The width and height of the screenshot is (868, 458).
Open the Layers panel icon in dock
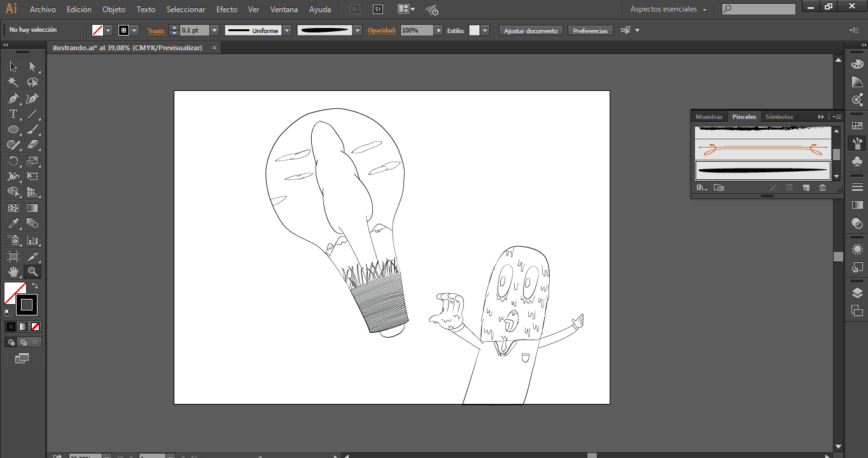tap(857, 293)
